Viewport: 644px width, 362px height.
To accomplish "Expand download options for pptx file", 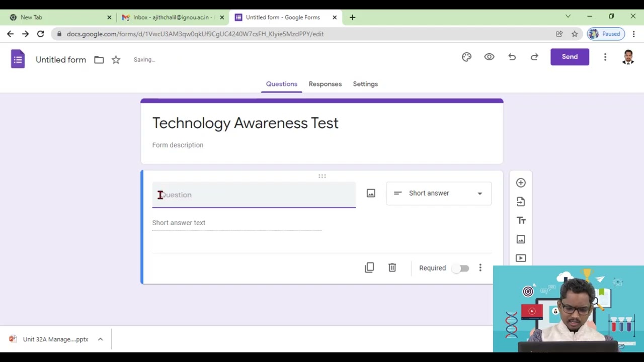I will (100, 339).
